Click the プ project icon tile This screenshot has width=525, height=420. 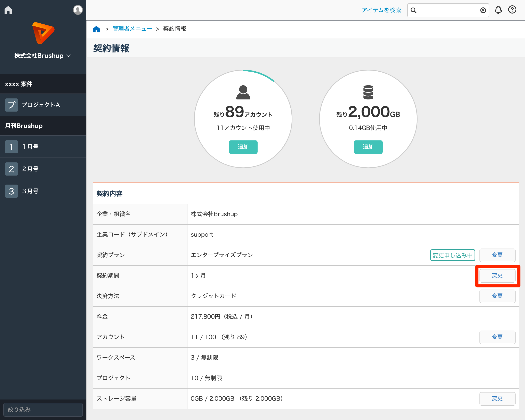[x=11, y=105]
